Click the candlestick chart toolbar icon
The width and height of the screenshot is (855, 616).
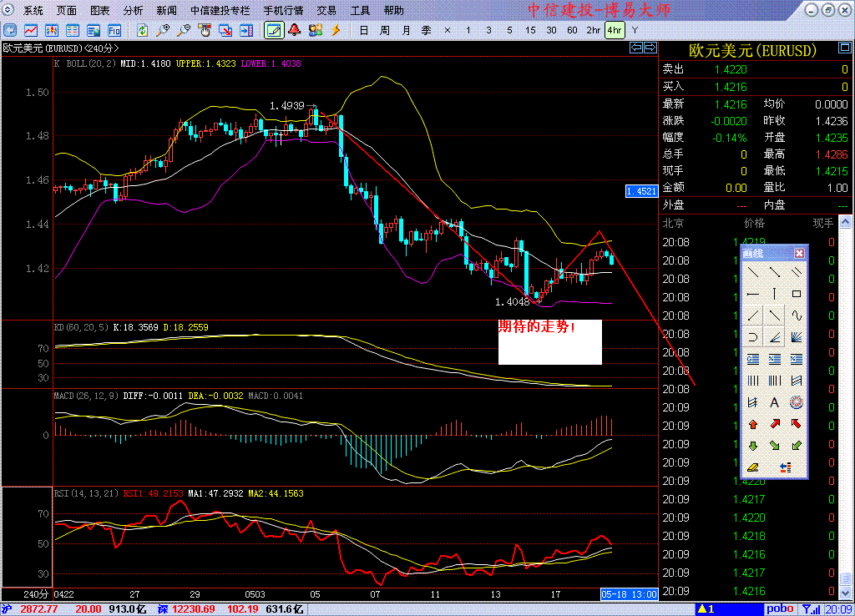[52, 31]
